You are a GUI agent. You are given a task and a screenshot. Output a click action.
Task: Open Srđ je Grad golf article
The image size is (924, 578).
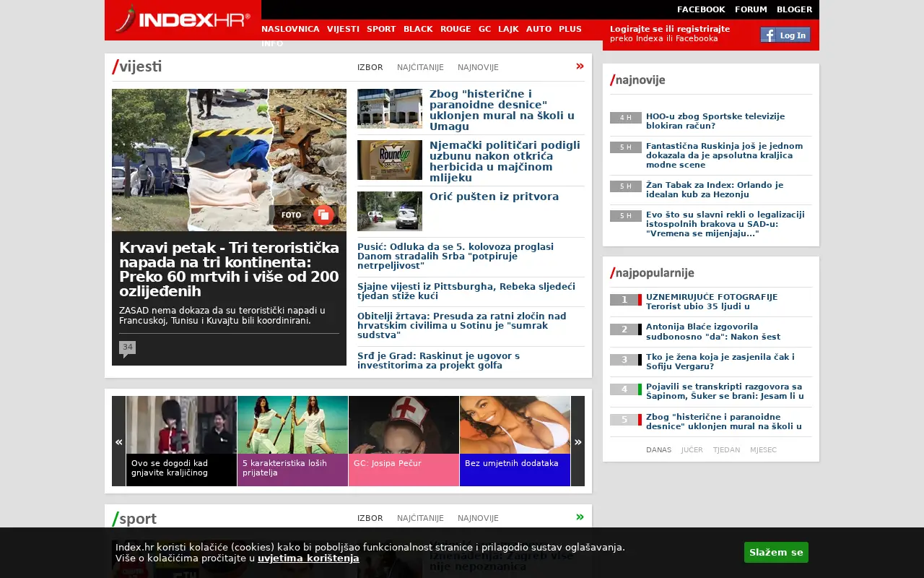(x=438, y=361)
